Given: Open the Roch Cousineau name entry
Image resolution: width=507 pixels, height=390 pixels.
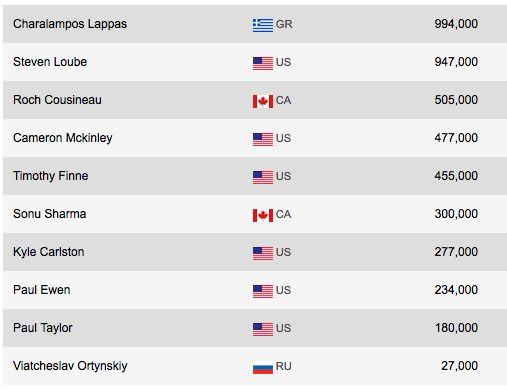Looking at the screenshot, I should pyautogui.click(x=57, y=100).
